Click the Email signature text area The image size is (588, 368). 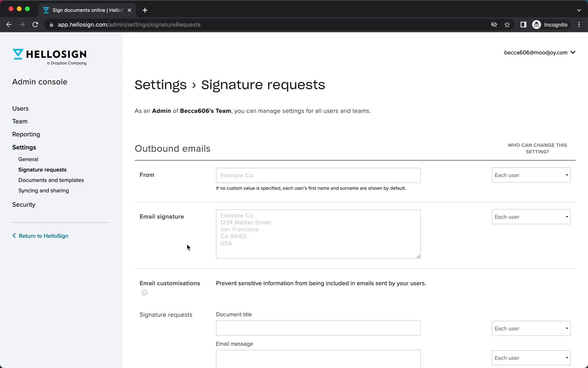(318, 234)
